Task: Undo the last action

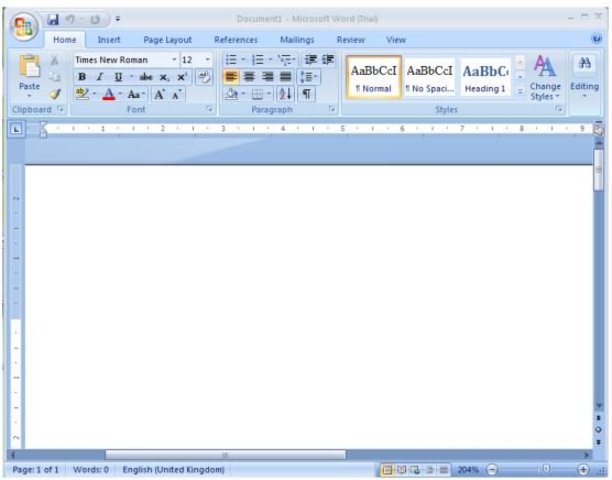Action: tap(70, 19)
